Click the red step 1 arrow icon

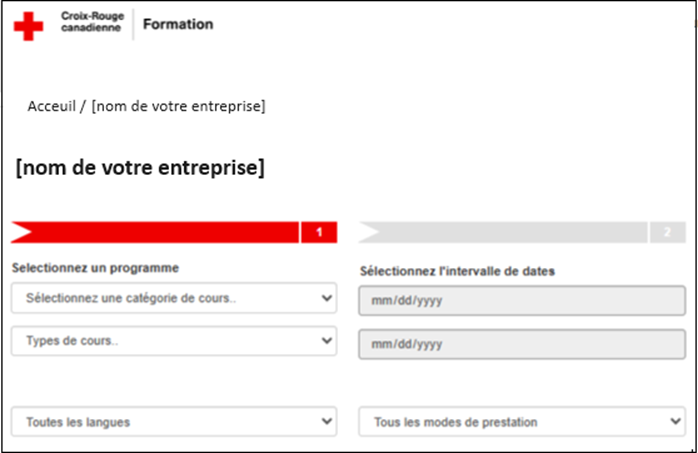tap(21, 232)
